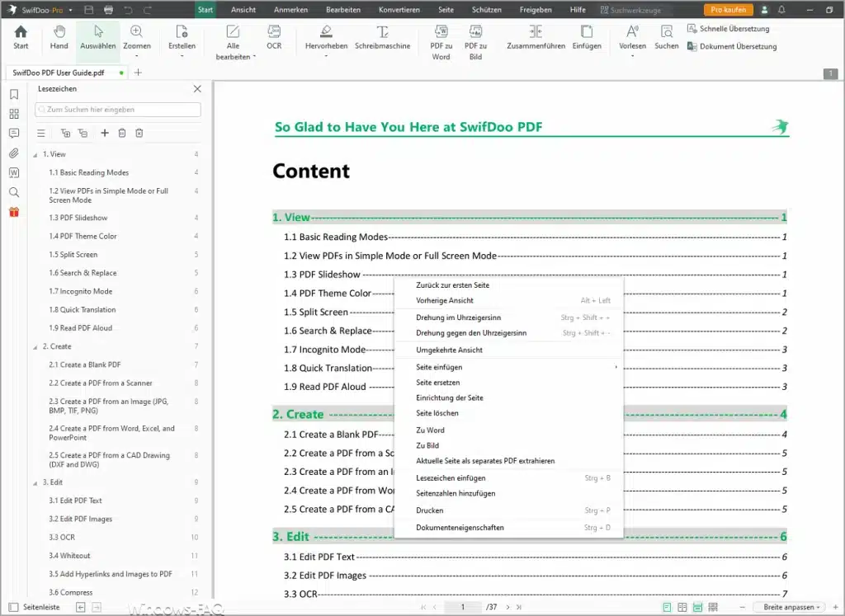Switch to two-page continuous view mode

pos(713,607)
